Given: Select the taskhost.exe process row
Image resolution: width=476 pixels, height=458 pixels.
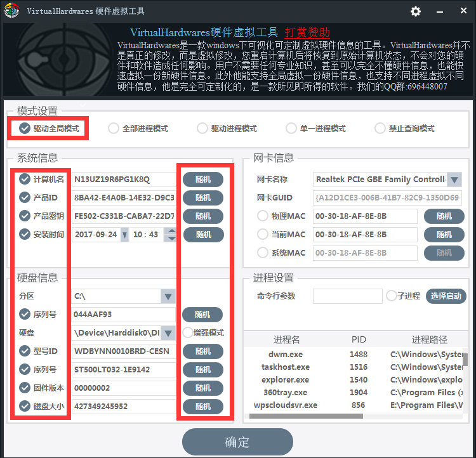Looking at the screenshot, I should click(354, 367).
